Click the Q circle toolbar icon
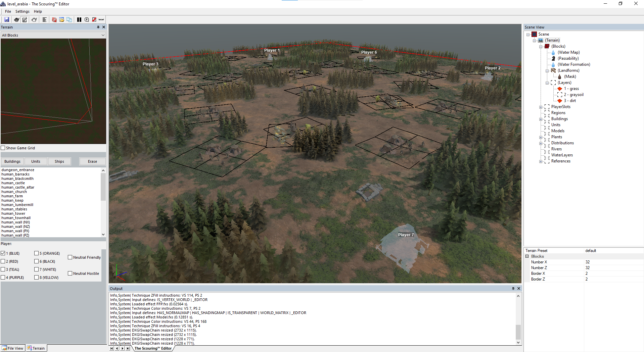 (x=87, y=19)
